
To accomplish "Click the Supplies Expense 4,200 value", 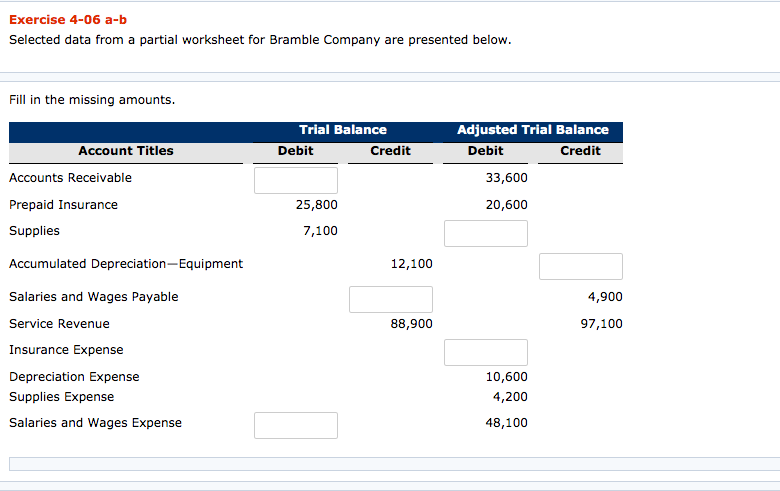I will tap(510, 396).
